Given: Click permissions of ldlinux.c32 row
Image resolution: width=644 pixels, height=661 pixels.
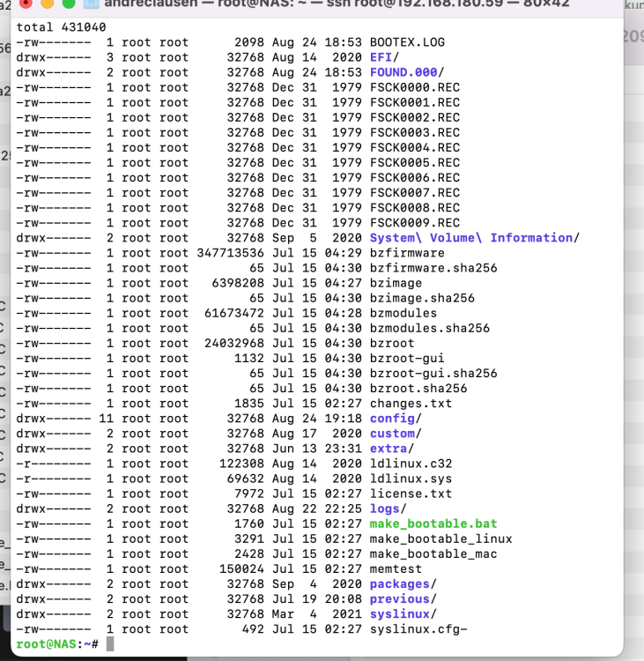Looking at the screenshot, I should tap(54, 464).
